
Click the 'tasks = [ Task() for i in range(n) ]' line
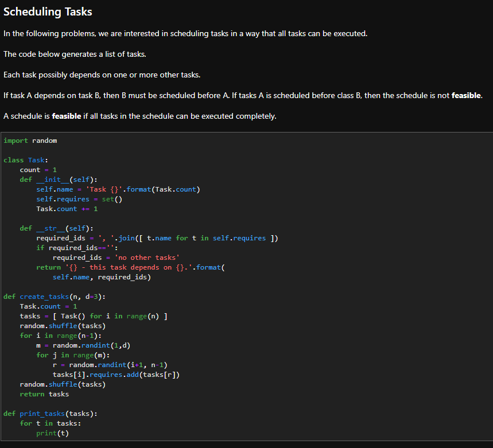click(x=94, y=316)
